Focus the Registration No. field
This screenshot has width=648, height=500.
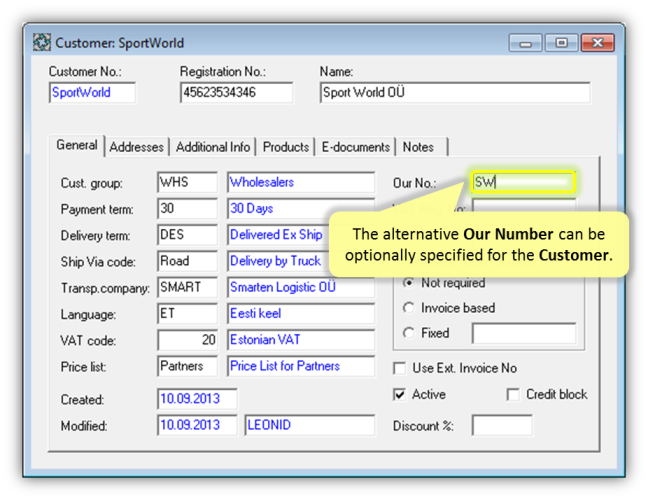tap(236, 93)
